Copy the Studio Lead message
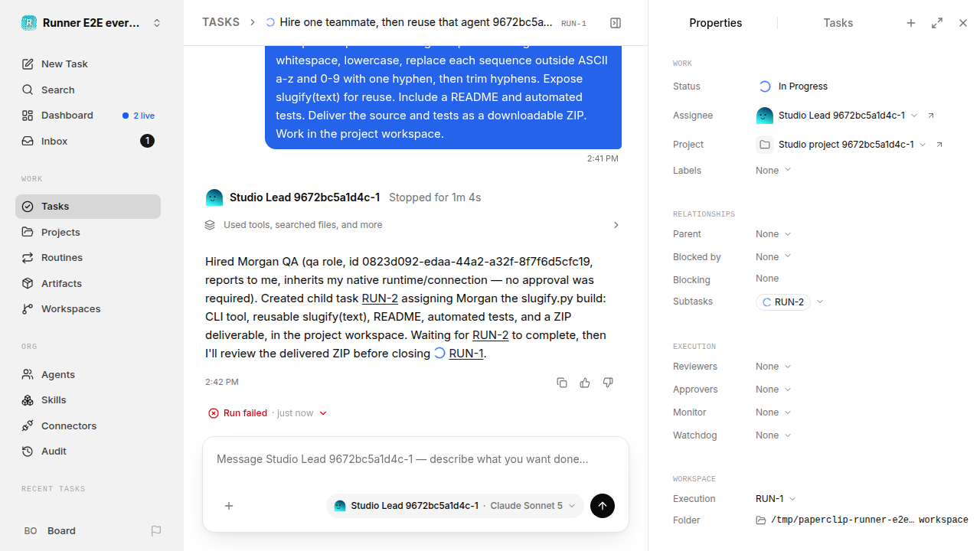The height and width of the screenshot is (551, 980). click(562, 383)
